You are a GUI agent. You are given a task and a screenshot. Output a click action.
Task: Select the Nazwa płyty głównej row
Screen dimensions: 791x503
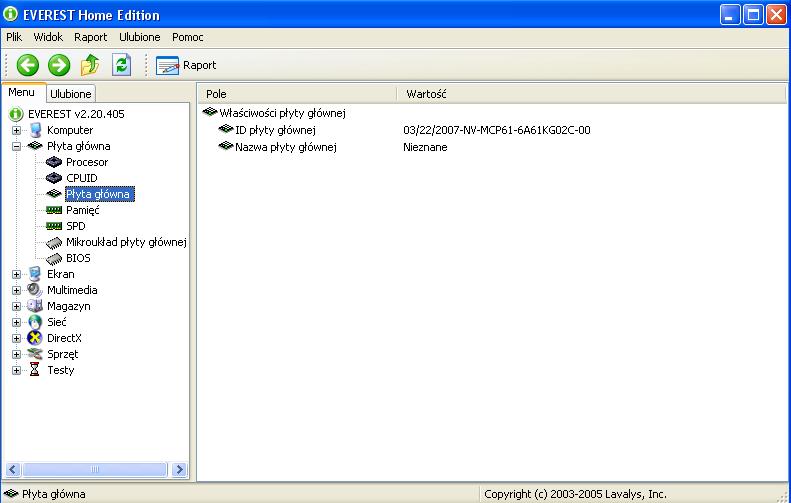[277, 147]
